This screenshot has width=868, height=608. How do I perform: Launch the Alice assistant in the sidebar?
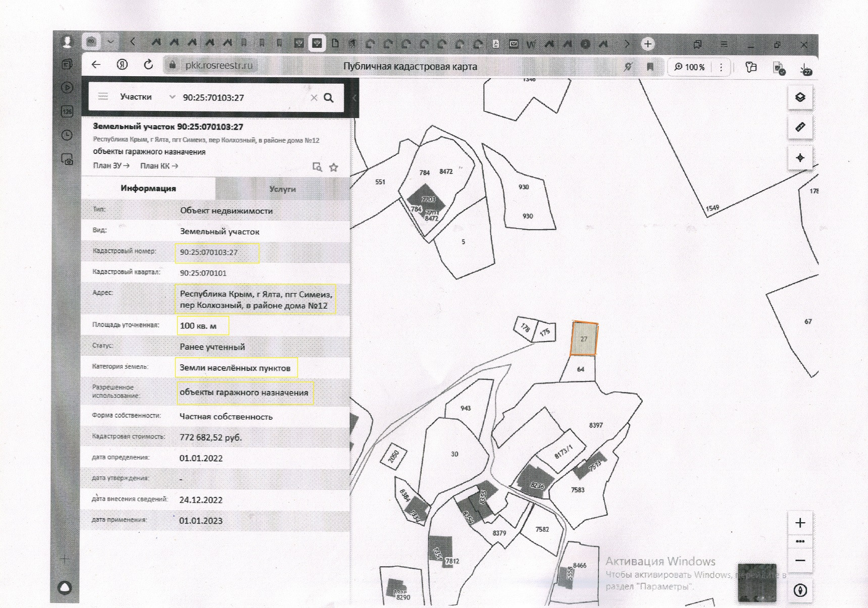pos(66,587)
